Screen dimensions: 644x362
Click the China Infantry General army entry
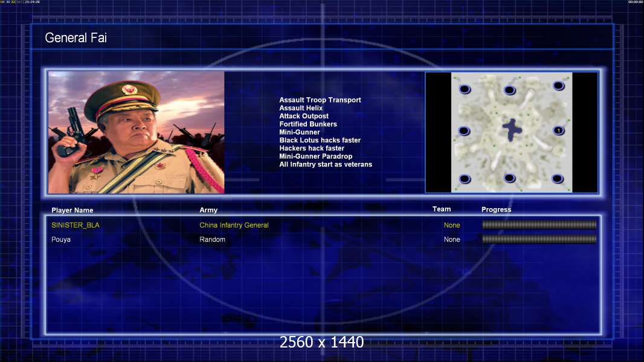click(x=234, y=225)
